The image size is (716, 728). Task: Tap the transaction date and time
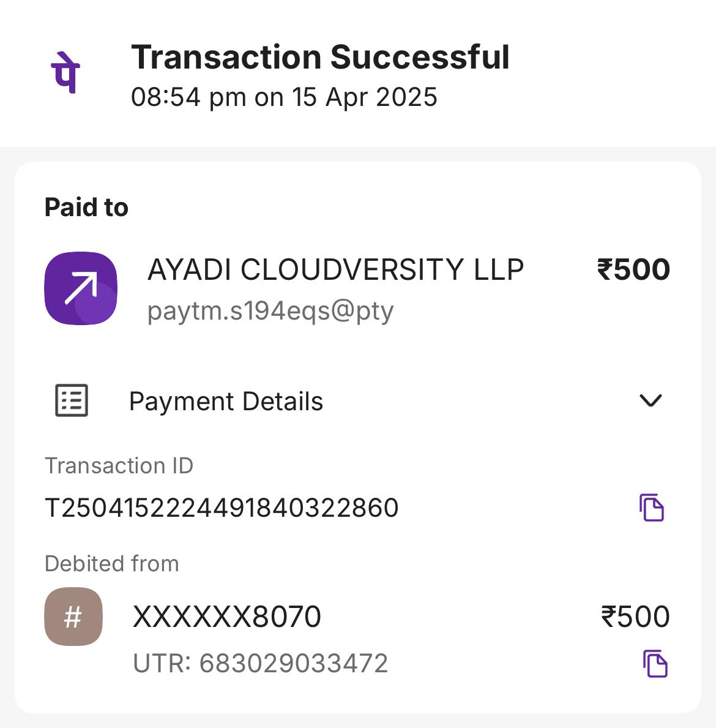tap(284, 97)
